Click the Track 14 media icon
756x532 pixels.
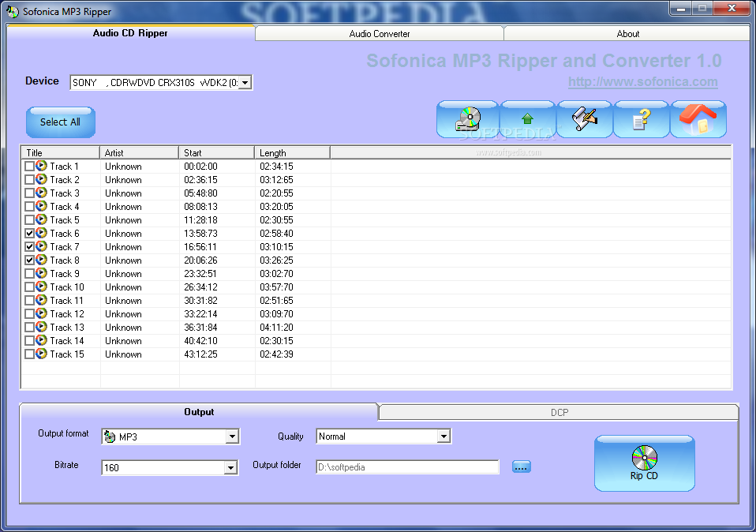coord(42,340)
